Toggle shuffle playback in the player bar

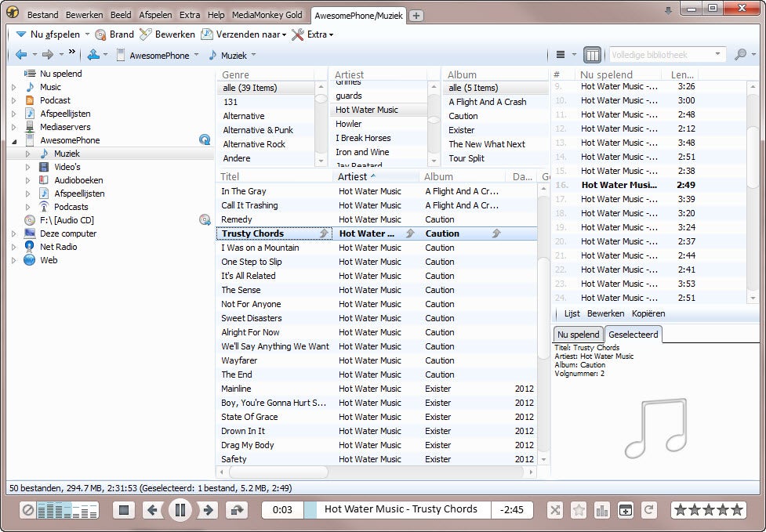tap(554, 510)
